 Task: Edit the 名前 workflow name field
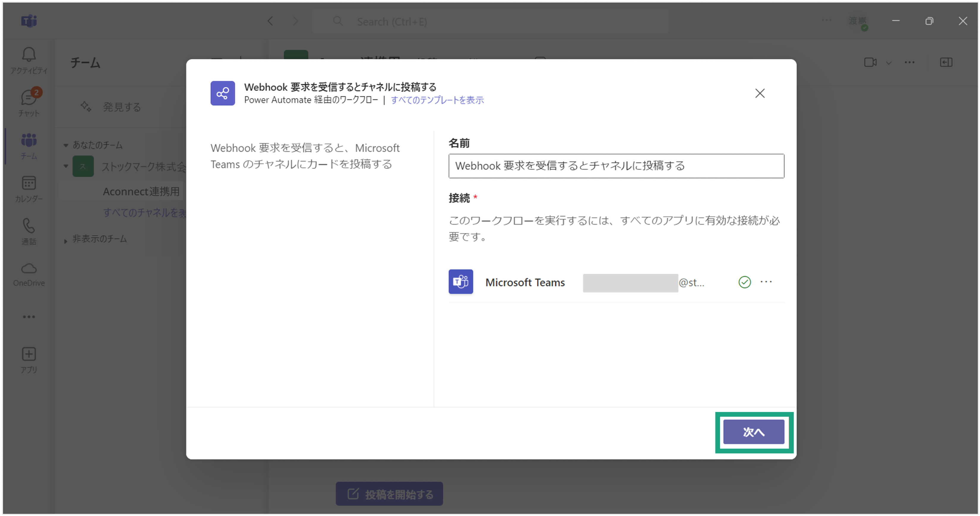click(x=616, y=166)
